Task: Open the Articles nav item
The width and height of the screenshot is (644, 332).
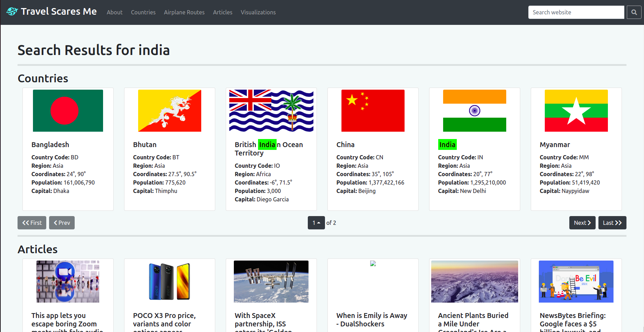Action: [223, 12]
